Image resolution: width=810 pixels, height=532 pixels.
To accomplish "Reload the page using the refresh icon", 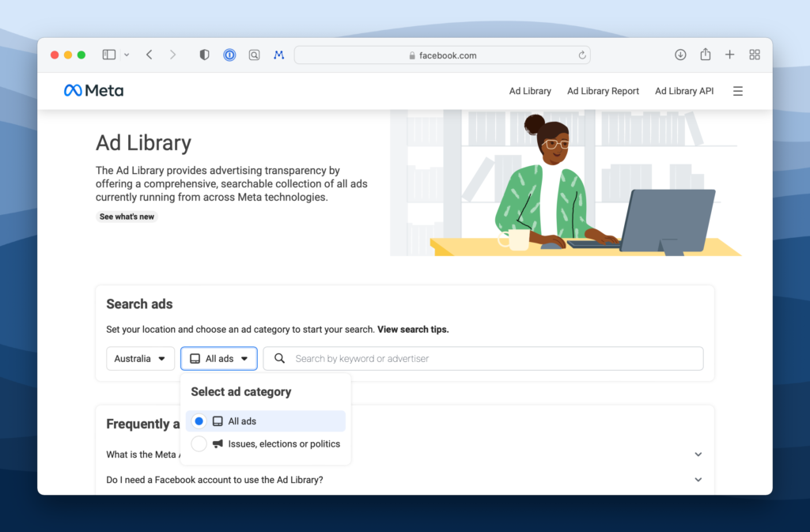I will [582, 55].
